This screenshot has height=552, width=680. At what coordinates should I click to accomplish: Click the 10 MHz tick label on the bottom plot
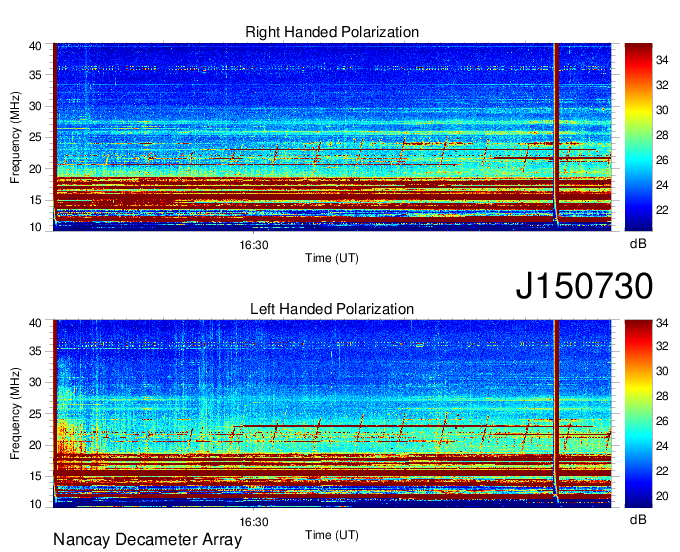point(36,504)
